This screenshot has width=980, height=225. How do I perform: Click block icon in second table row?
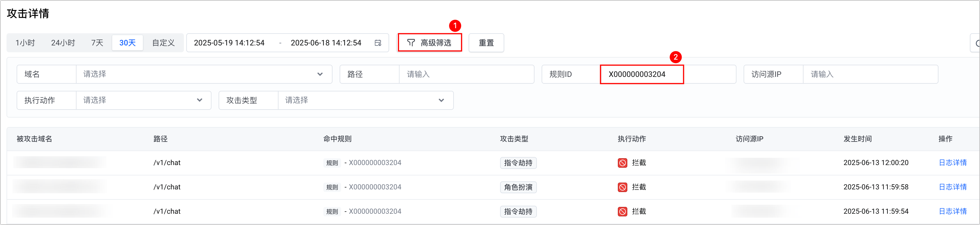tap(622, 187)
